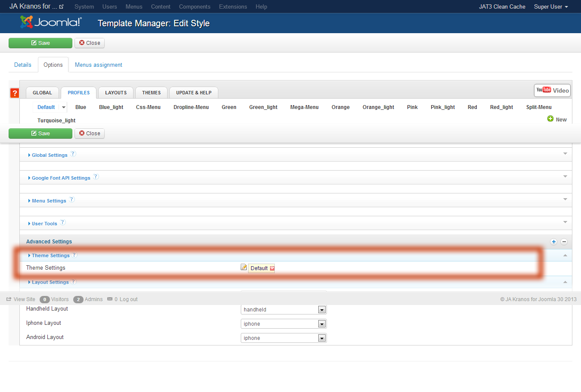Switch to the LAYOUTS tab
The image size is (581, 392).
click(x=116, y=93)
